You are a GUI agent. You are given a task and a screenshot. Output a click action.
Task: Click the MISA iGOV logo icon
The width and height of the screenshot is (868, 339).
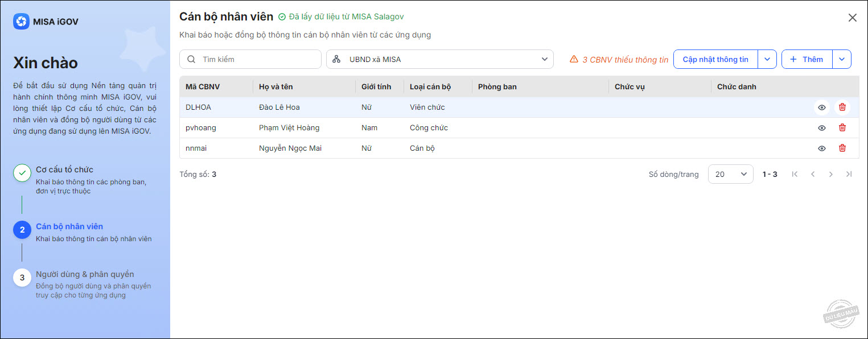click(x=21, y=22)
